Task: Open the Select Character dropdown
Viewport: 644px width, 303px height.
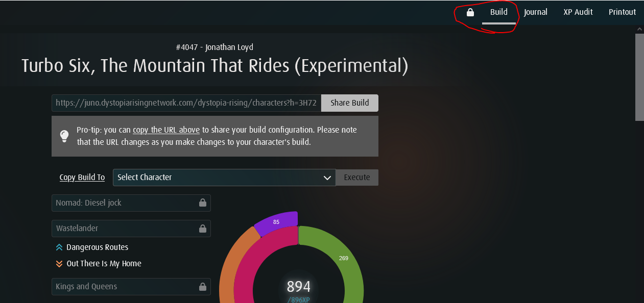Action: [x=224, y=178]
